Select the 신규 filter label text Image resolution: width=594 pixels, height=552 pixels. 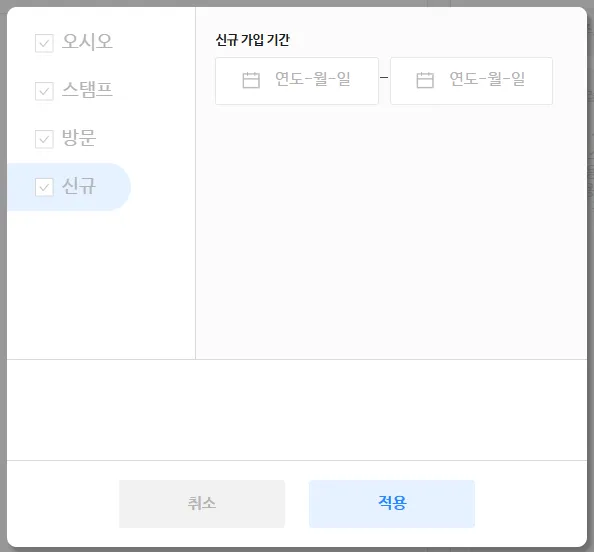[79, 186]
